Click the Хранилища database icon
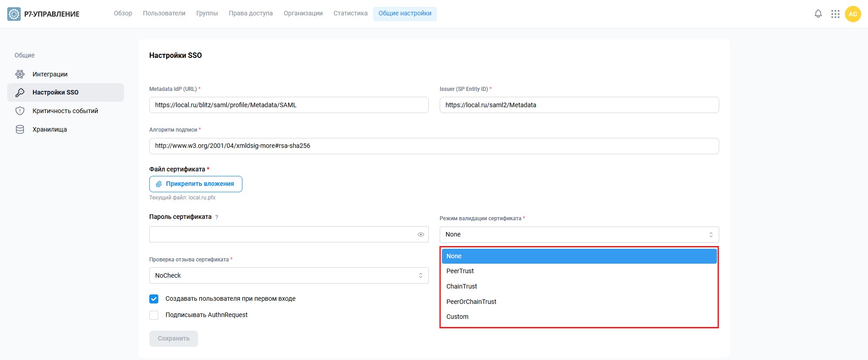 20,129
